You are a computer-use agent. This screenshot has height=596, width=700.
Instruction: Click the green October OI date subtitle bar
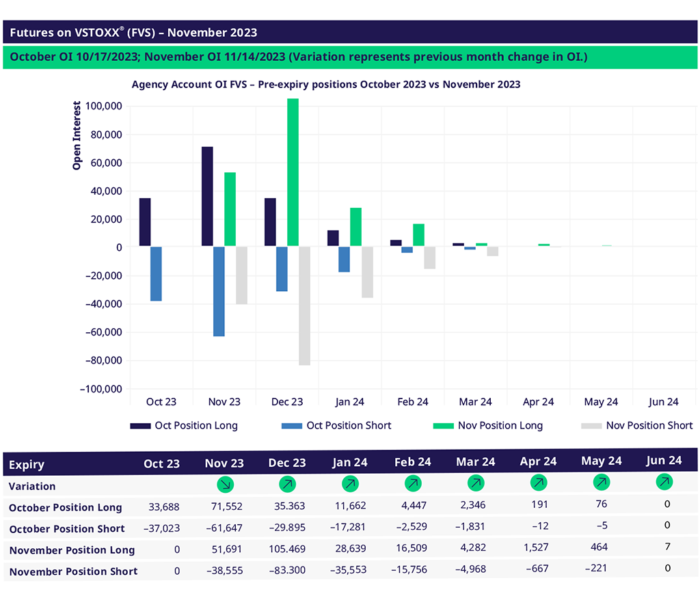click(x=350, y=57)
